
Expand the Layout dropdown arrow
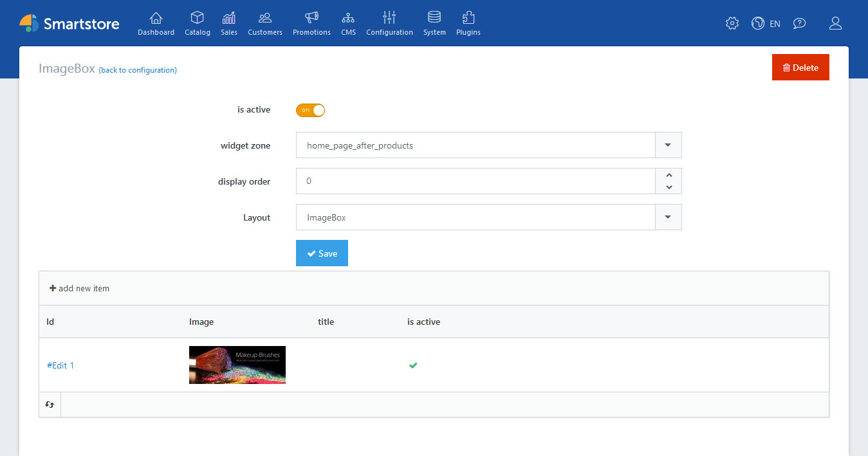tap(668, 217)
